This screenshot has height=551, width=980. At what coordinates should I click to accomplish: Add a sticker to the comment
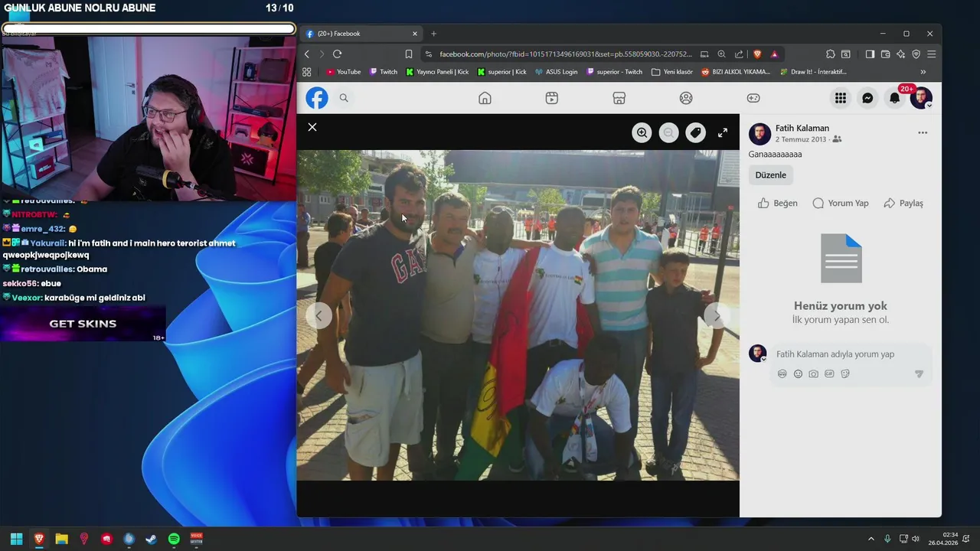[x=845, y=373]
